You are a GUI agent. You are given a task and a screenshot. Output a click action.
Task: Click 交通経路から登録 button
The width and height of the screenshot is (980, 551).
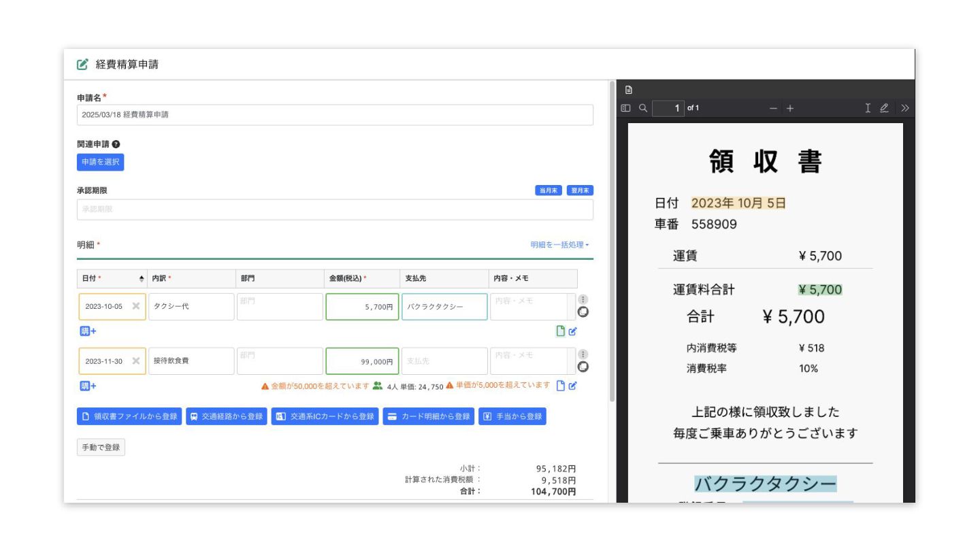pos(227,416)
